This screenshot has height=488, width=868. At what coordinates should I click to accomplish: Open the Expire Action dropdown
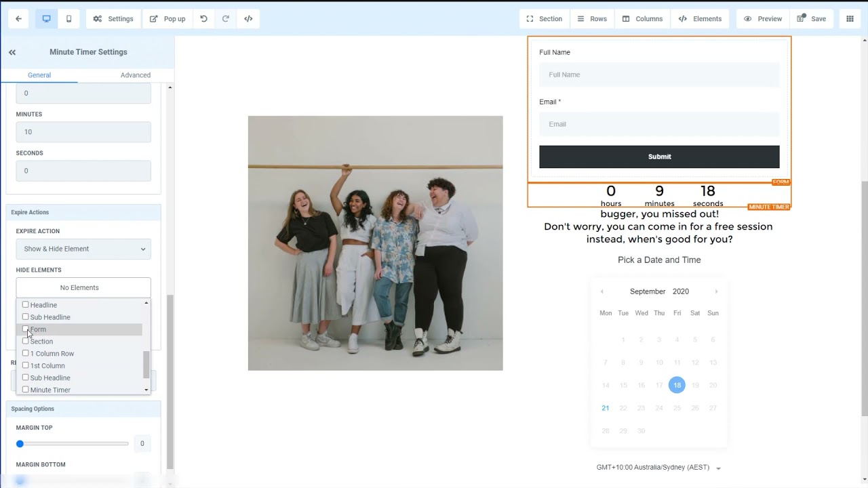point(83,249)
